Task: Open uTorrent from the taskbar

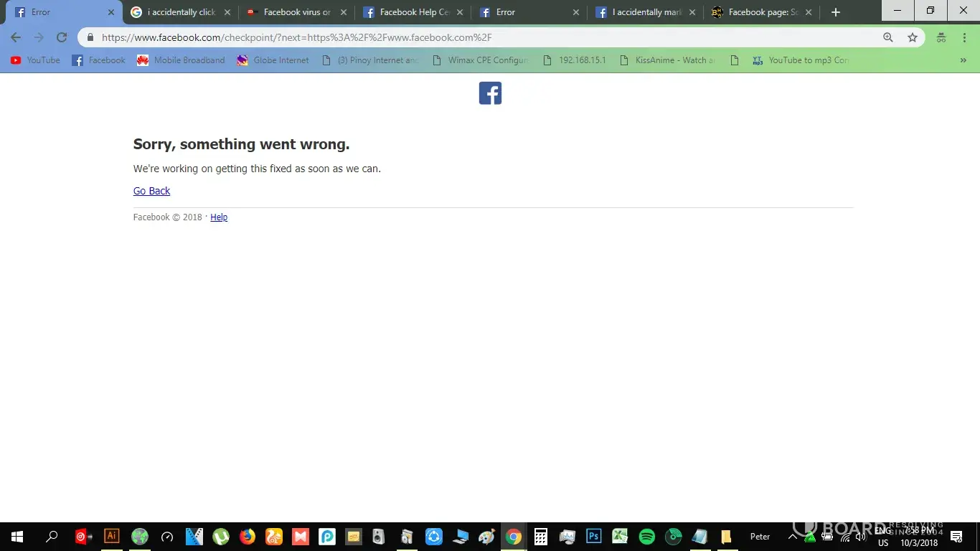Action: [221, 537]
